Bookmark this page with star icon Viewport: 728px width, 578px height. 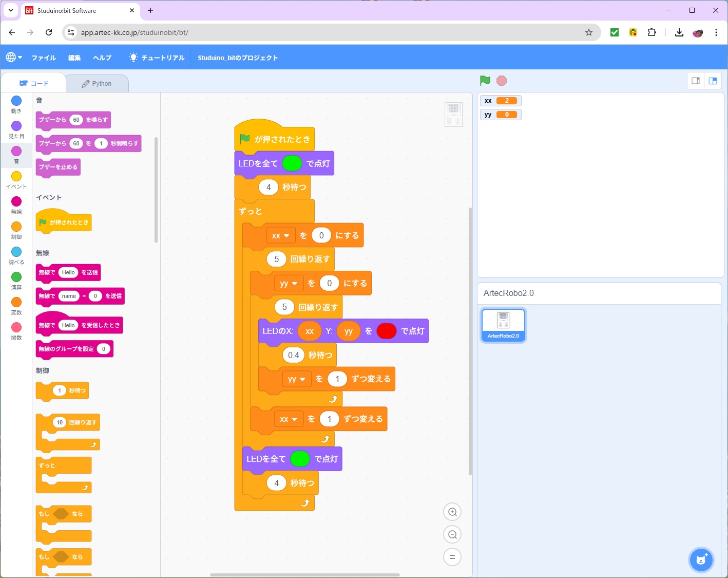(589, 32)
